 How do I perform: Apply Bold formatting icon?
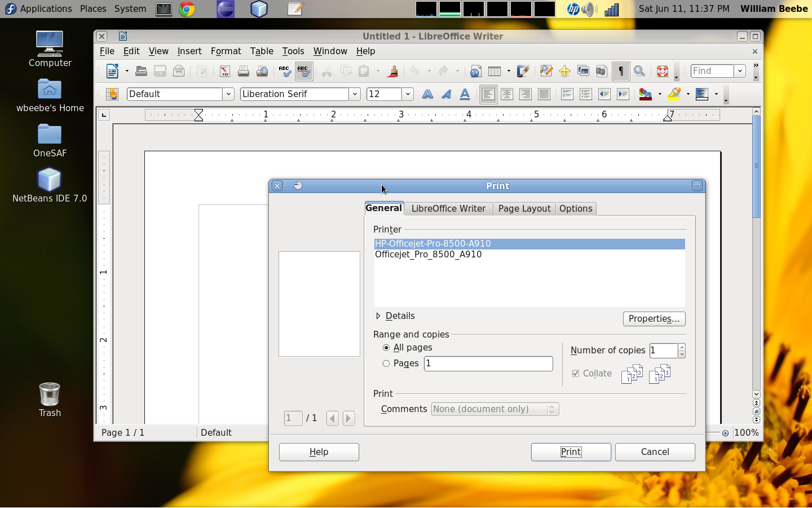point(427,94)
